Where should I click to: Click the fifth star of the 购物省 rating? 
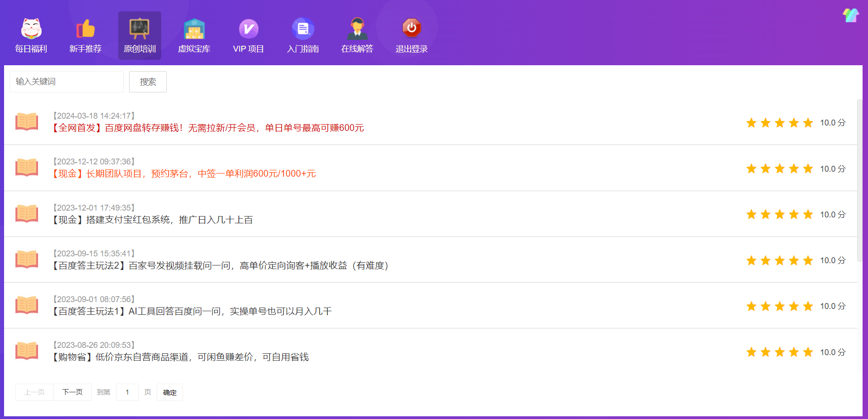[808, 352]
